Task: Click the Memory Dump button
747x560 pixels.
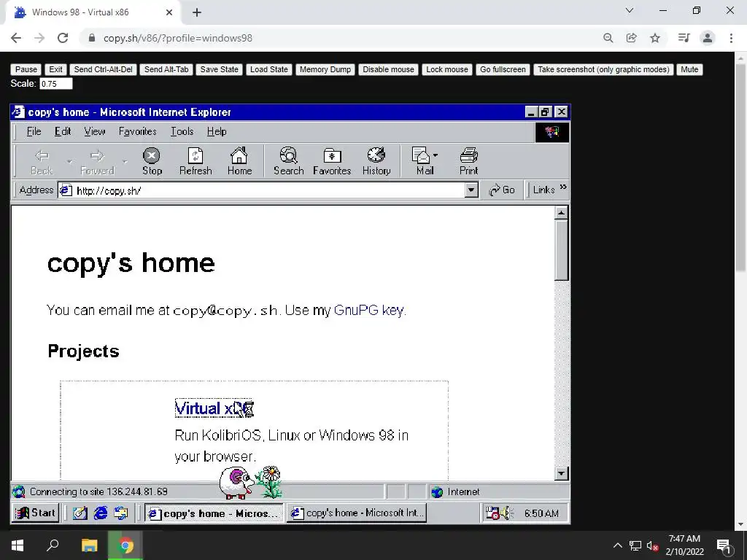Action: tap(325, 69)
